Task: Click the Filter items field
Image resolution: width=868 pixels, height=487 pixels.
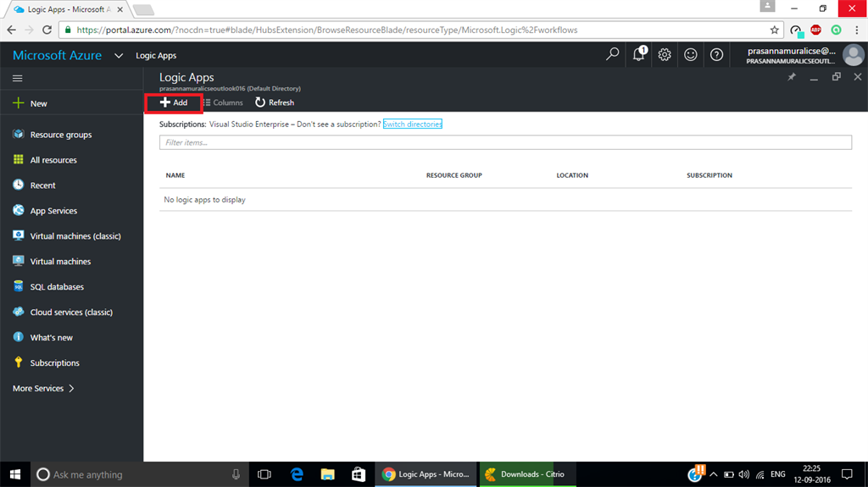Action: [x=505, y=143]
